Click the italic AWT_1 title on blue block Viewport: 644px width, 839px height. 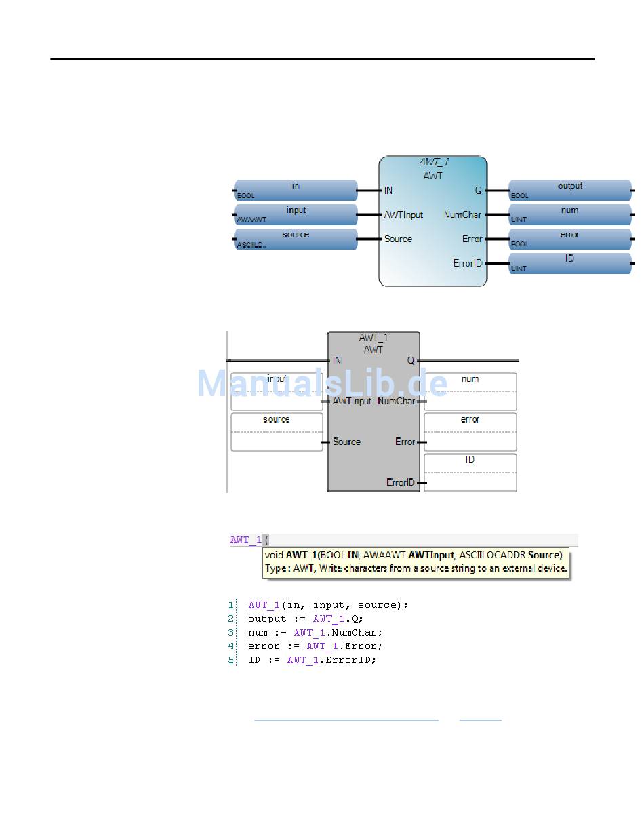pos(433,163)
